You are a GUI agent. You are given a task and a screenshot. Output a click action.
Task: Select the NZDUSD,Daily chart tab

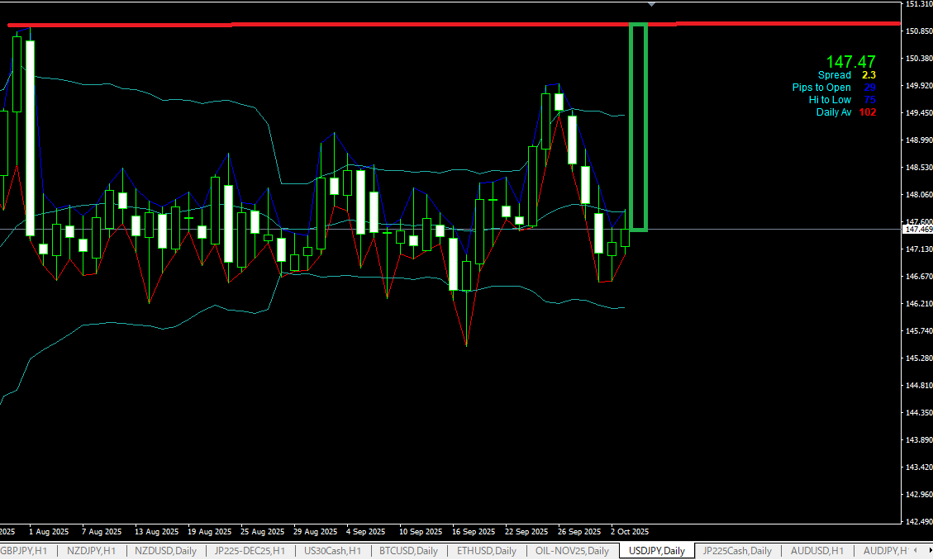click(165, 551)
